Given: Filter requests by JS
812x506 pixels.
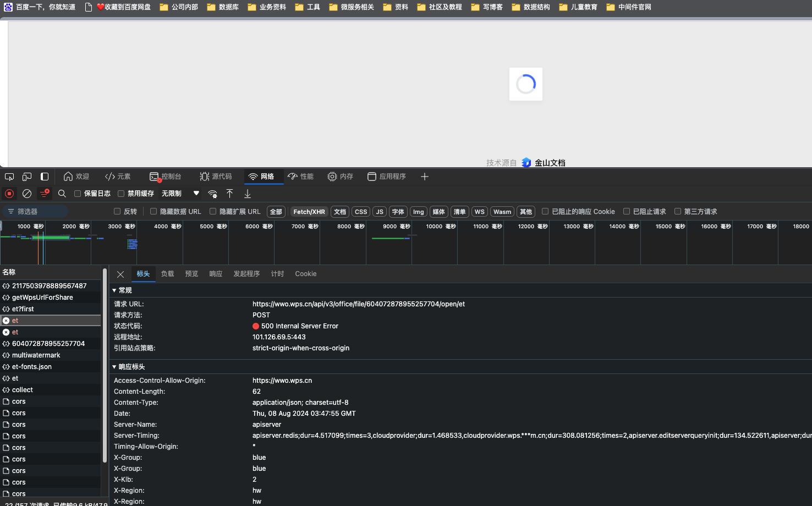Looking at the screenshot, I should (380, 212).
